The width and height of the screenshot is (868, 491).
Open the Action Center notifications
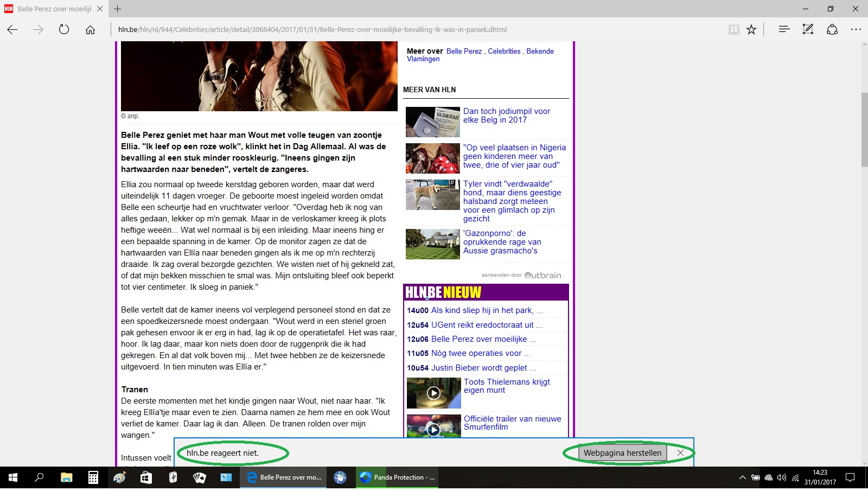point(850,477)
